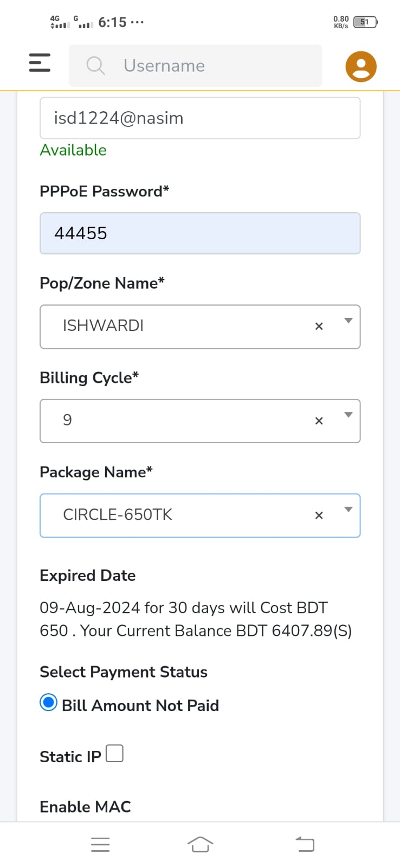Viewport: 400px width, 868px height.
Task: Expand the Pop/Zone Name dropdown arrow
Action: tap(349, 321)
